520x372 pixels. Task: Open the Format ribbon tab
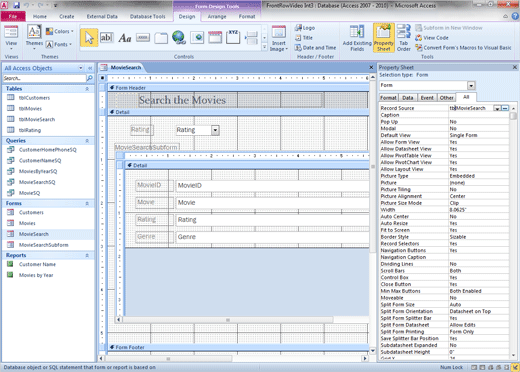[x=247, y=16]
